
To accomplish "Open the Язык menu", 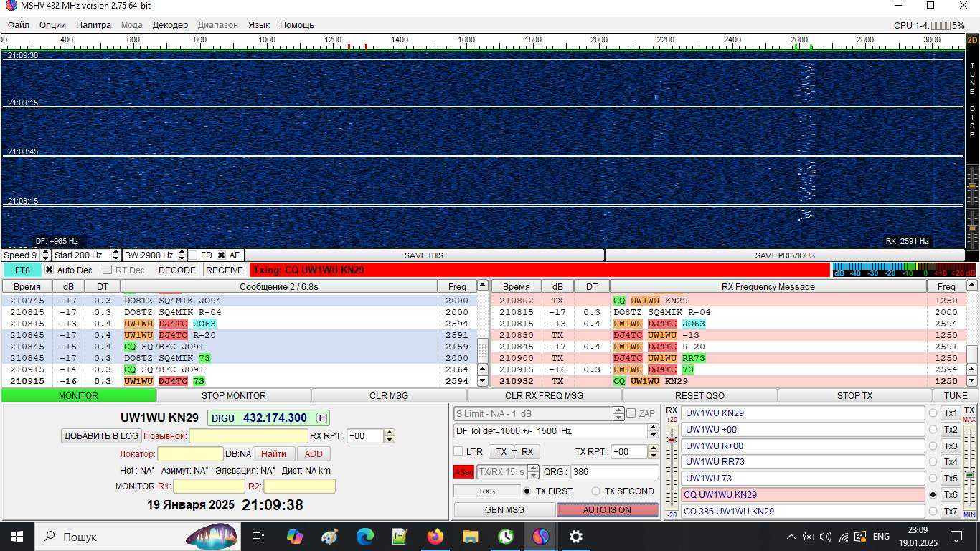I will pyautogui.click(x=259, y=24).
